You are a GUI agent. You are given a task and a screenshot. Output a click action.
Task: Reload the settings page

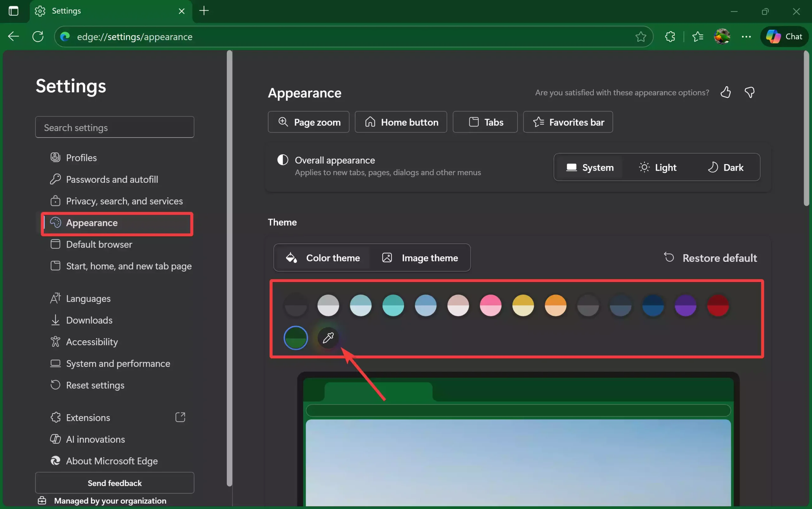[38, 36]
